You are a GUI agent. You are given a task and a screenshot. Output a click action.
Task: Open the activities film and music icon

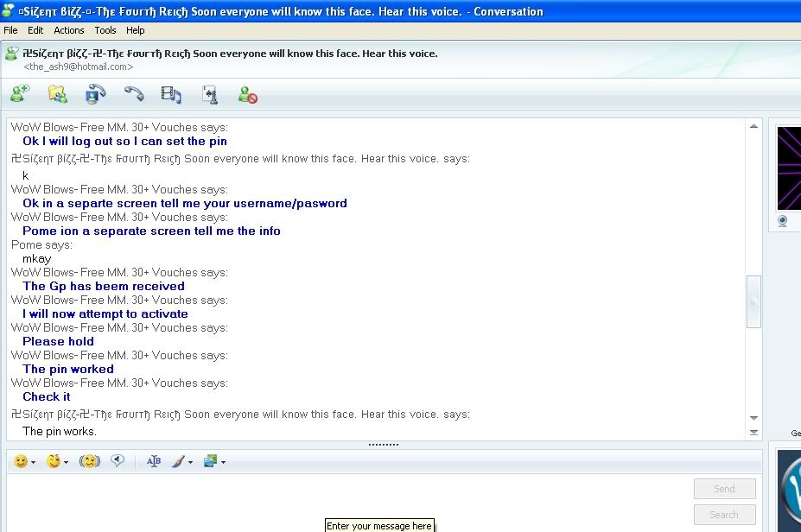[x=171, y=94]
